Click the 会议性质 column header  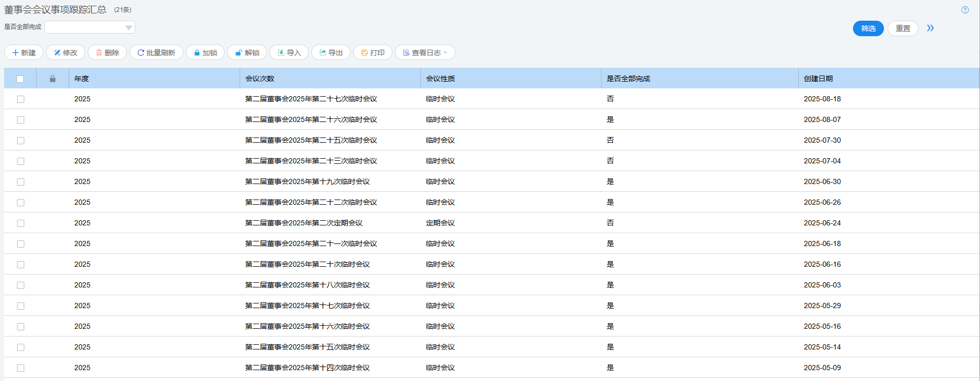(440, 79)
